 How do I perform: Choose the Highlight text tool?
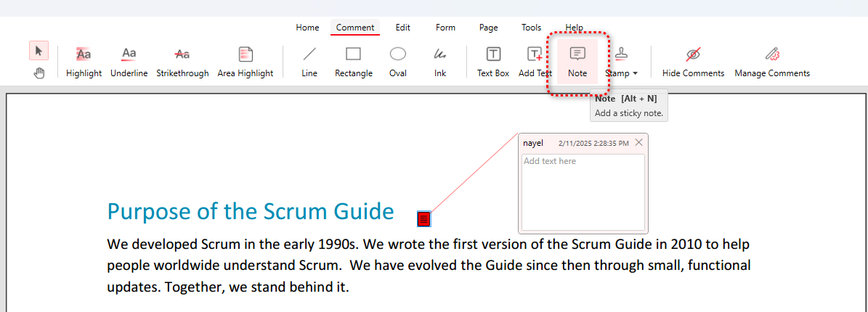(x=84, y=61)
